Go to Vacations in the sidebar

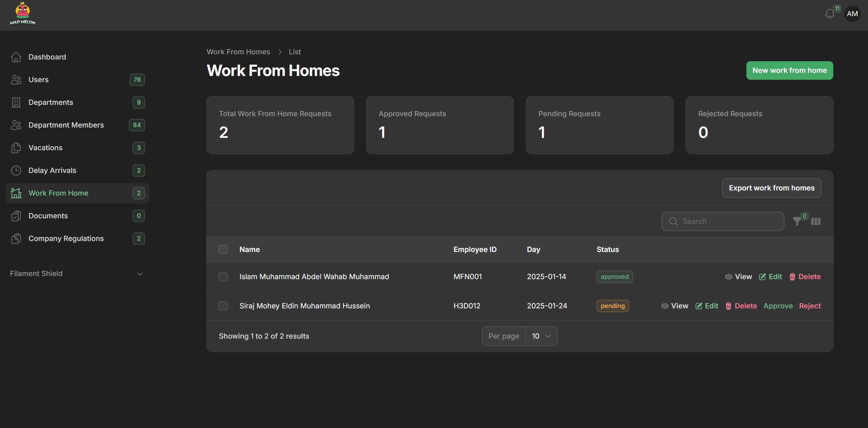[45, 148]
